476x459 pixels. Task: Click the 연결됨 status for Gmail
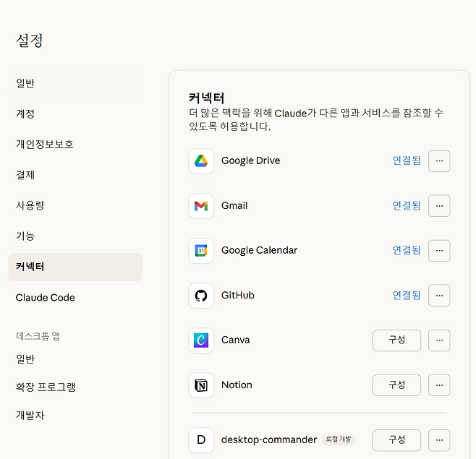407,206
